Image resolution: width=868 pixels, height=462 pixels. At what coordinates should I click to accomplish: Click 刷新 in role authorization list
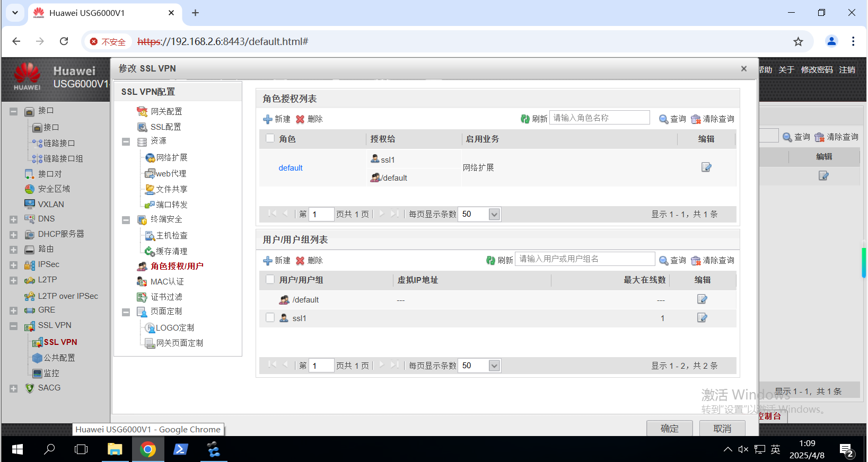tap(534, 119)
